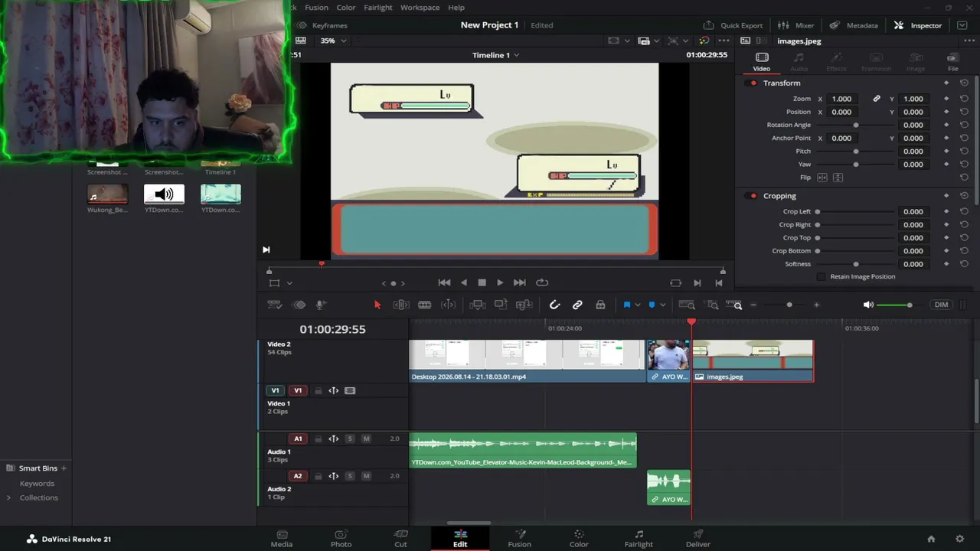Screen dimensions: 980x551
Task: Toggle the DIM audio button
Action: point(941,305)
